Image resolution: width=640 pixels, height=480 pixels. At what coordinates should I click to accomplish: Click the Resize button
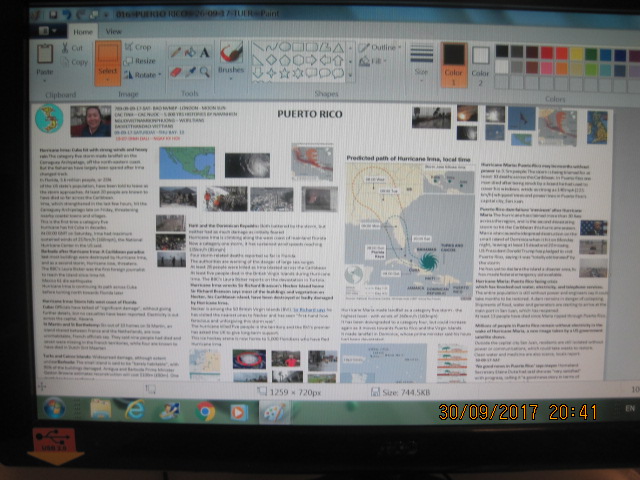140,61
